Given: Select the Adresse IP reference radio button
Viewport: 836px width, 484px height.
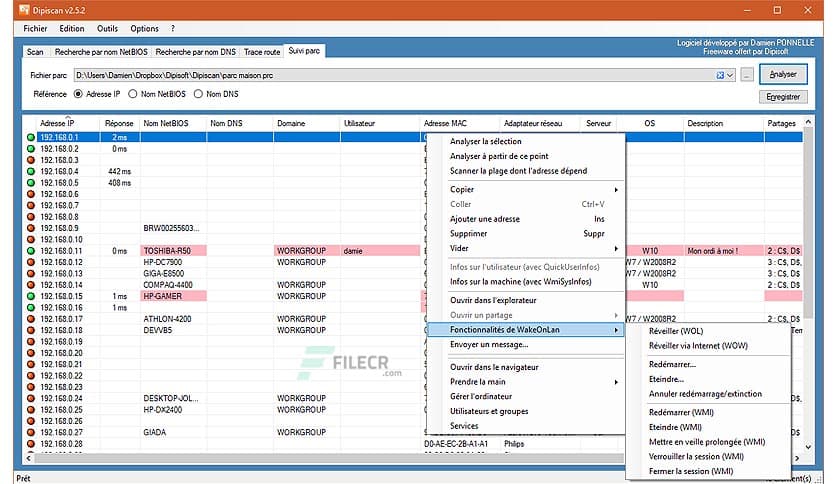Looking at the screenshot, I should coord(78,94).
